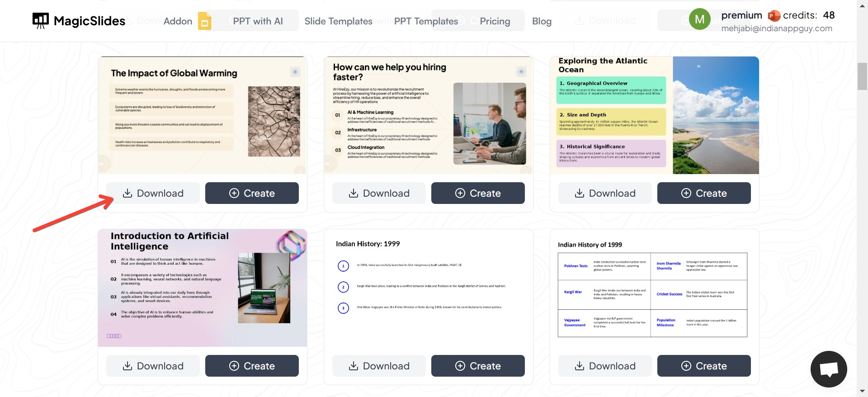Download the Global Warming presentation
This screenshot has height=397, width=868.
tap(153, 193)
